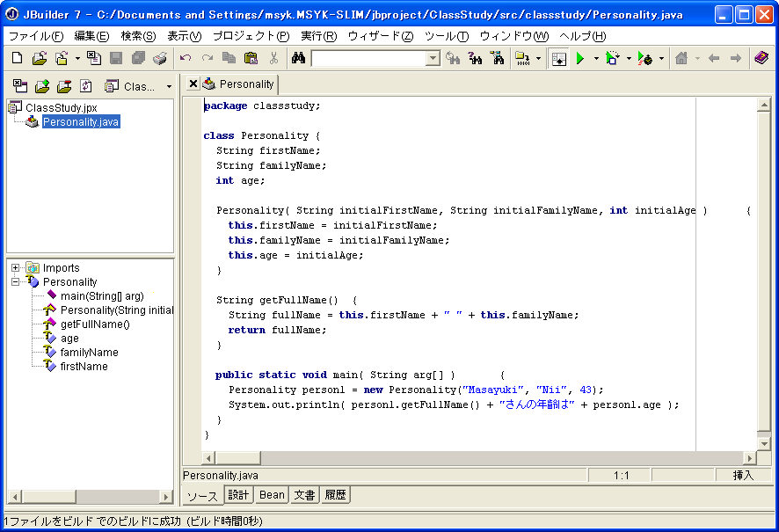Click the editor's vertical scrollbar down arrow
Viewport: 779px width, 532px height.
763,443
